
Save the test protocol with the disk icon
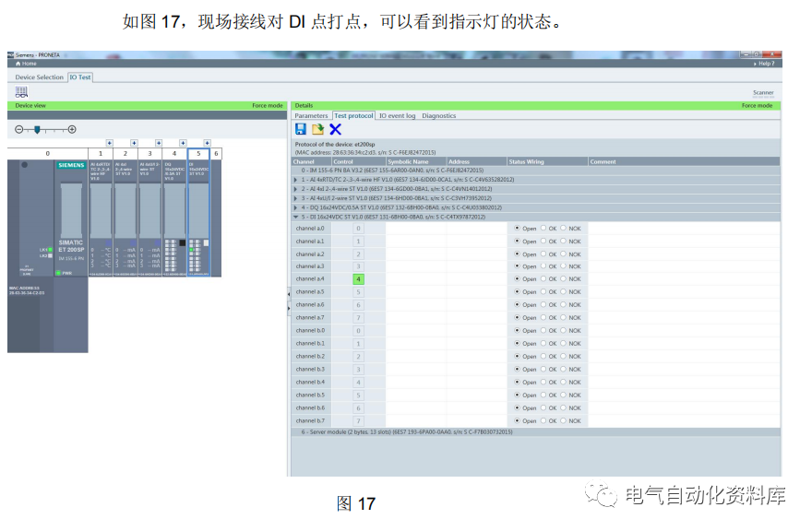point(301,129)
